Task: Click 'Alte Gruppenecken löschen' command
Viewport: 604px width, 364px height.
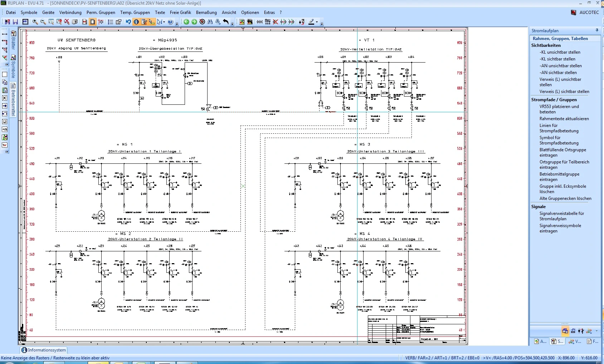Action: click(565, 198)
